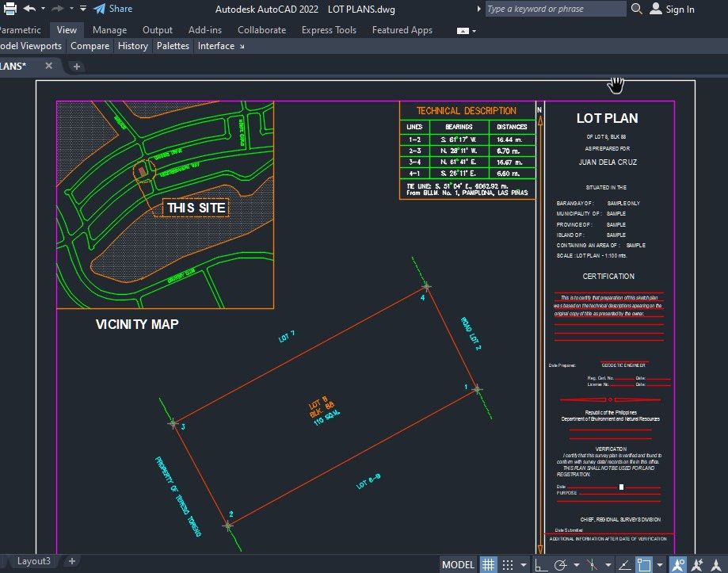Open the Redo history dropdown arrow
728x573 pixels.
tap(71, 9)
